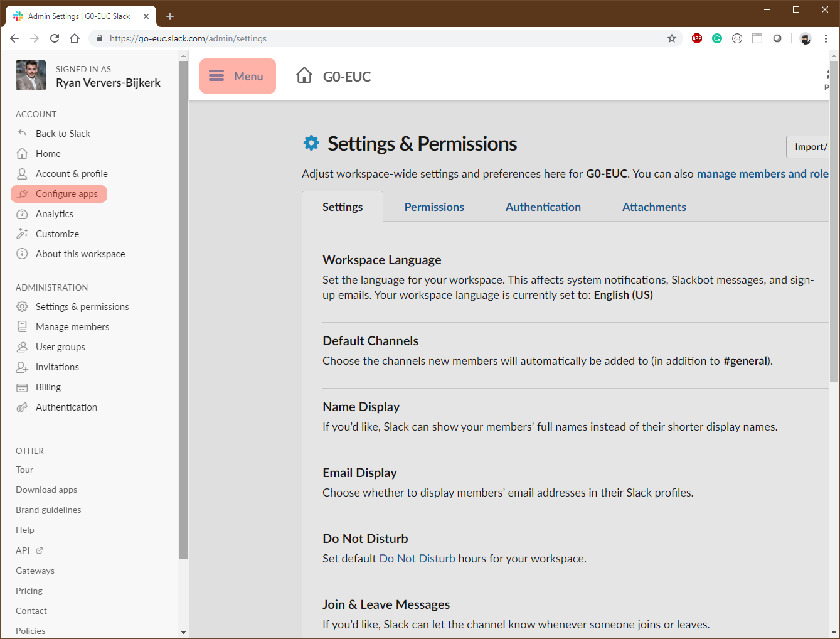
Task: Click the sidebar vertical scrollbar
Action: click(183, 310)
